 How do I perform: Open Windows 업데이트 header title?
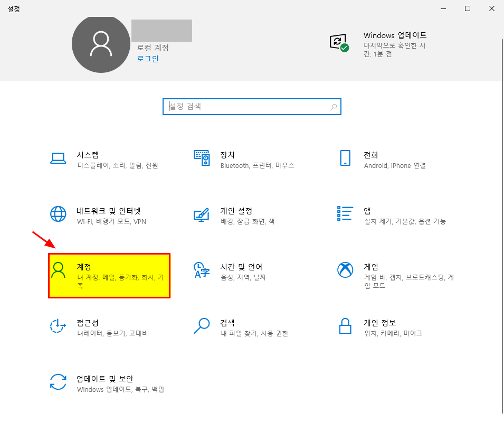click(395, 35)
